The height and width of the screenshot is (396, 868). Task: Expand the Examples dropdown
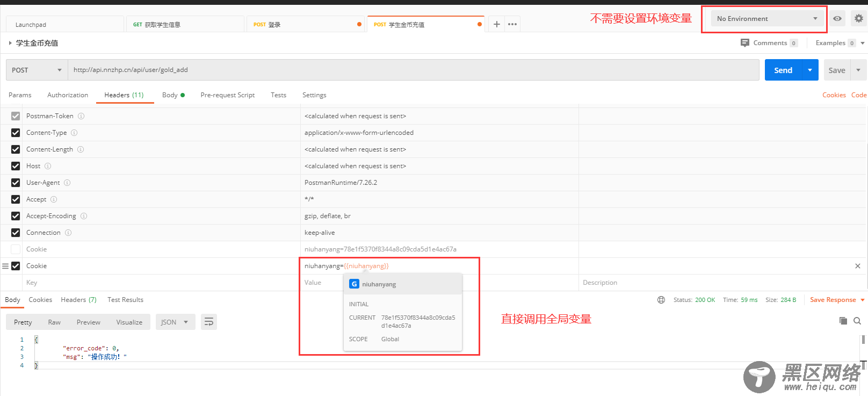[863, 43]
